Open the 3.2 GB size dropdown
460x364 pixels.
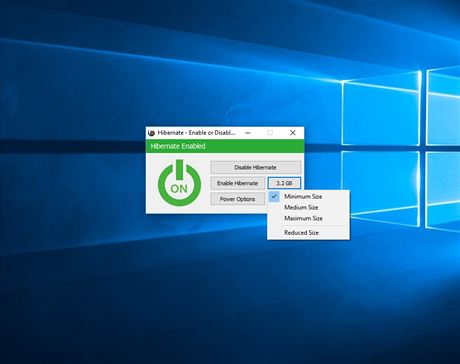pyautogui.click(x=284, y=183)
